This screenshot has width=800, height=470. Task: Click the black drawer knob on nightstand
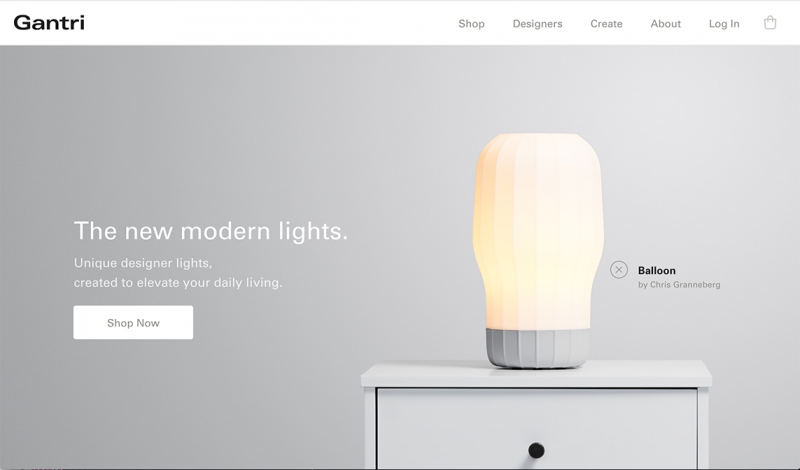coord(536,450)
